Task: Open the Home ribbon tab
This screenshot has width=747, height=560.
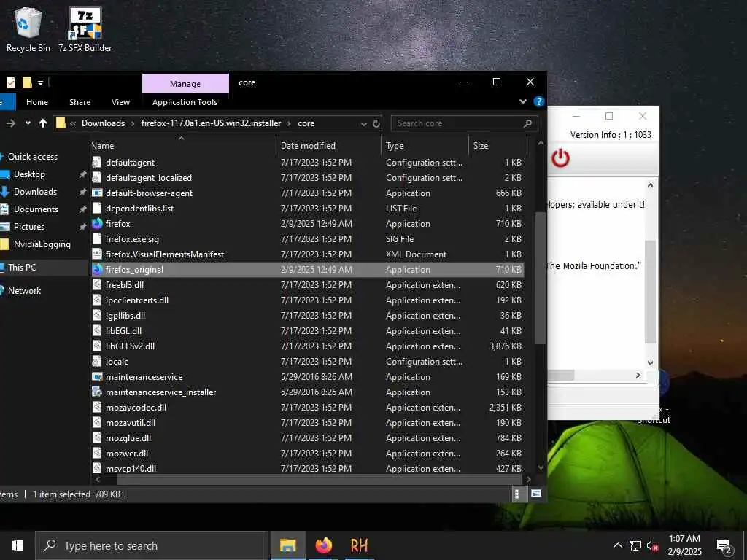Action: (37, 102)
